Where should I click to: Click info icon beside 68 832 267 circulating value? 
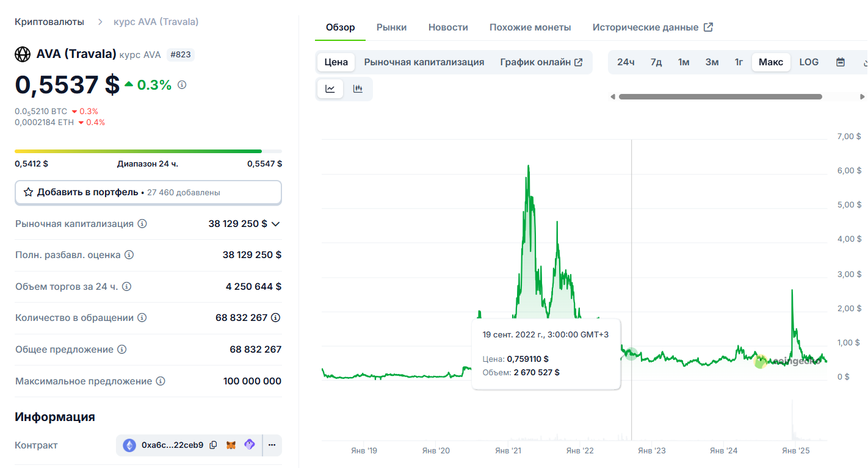[x=276, y=318]
